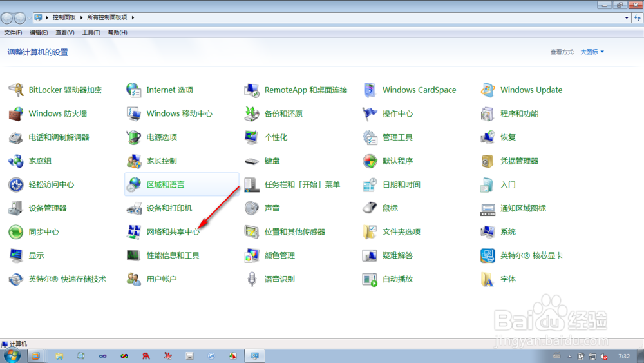Open the 英特尔® 核芯显卡 icon
The width and height of the screenshot is (644, 363).
pos(488,256)
